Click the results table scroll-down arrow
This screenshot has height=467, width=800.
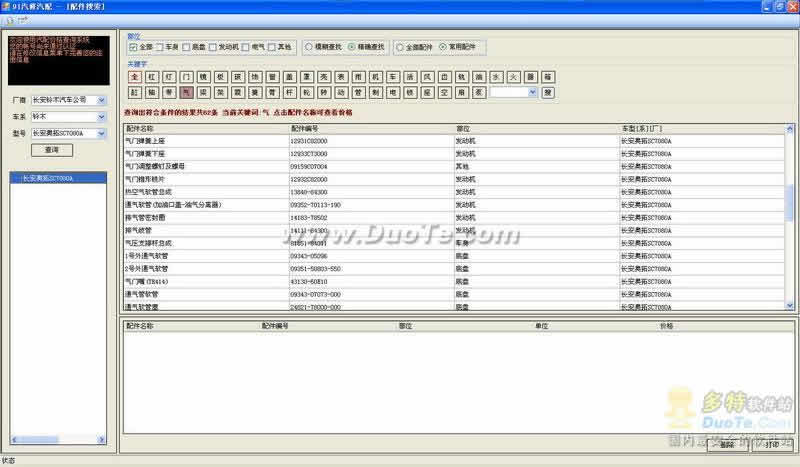point(790,306)
